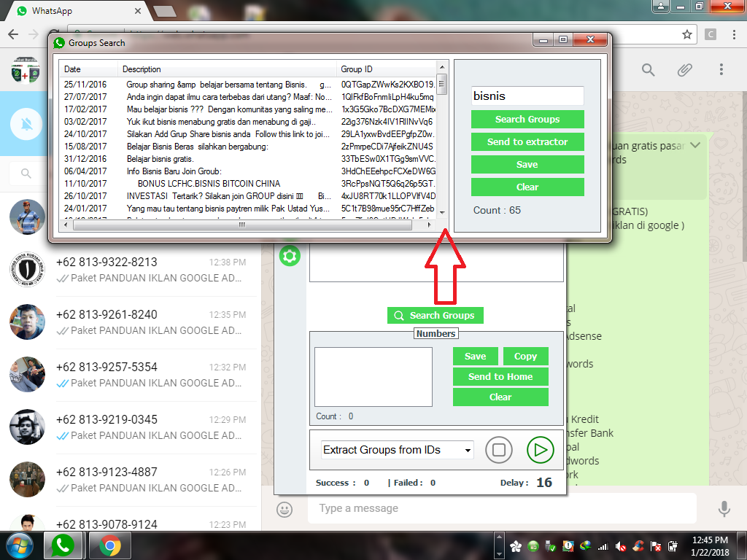Click the Chrome icon in the taskbar
Screen dimensions: 747x560
(110, 545)
